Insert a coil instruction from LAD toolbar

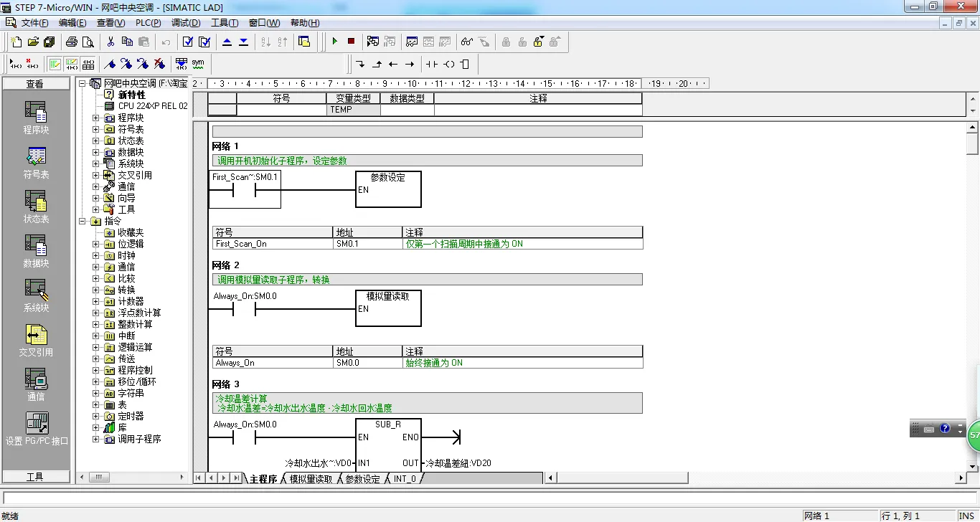(449, 64)
